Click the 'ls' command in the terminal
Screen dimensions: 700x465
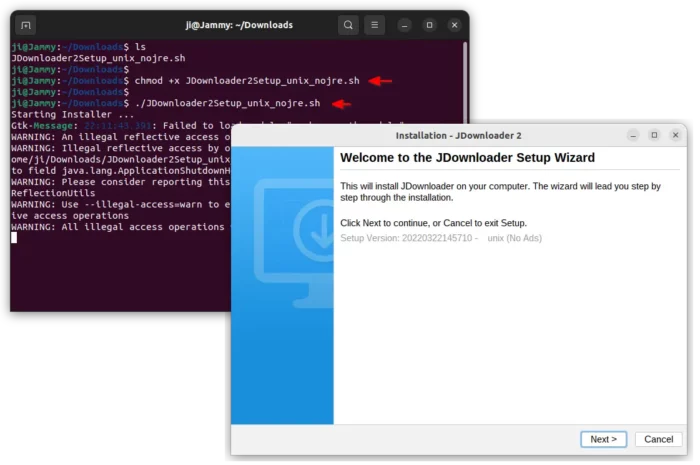pos(140,47)
